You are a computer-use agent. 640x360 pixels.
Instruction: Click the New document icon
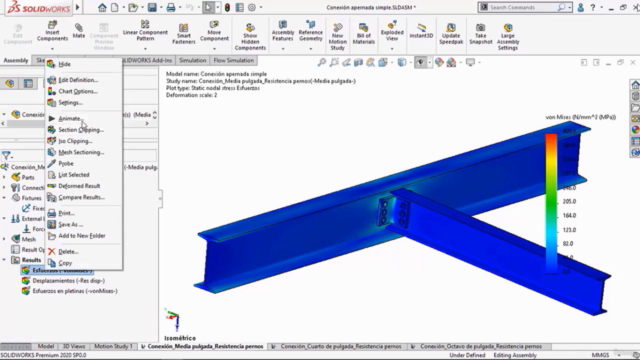[115, 7]
